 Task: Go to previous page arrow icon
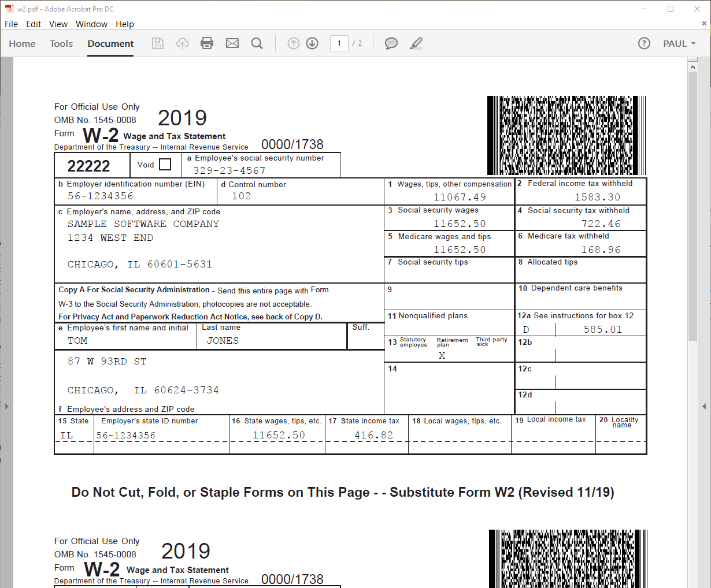[294, 43]
